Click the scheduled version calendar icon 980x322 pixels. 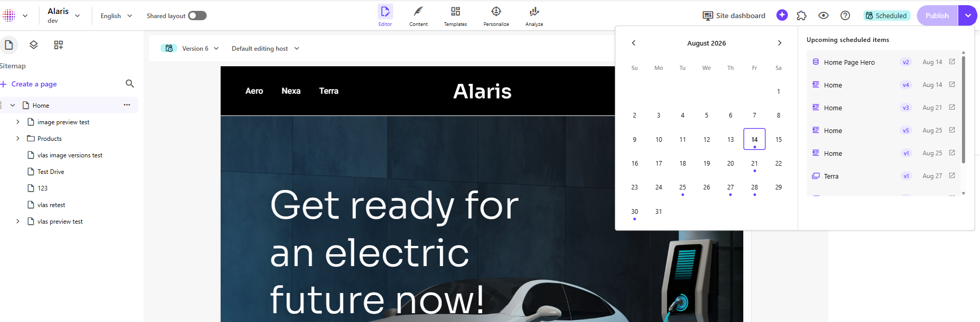tap(169, 48)
